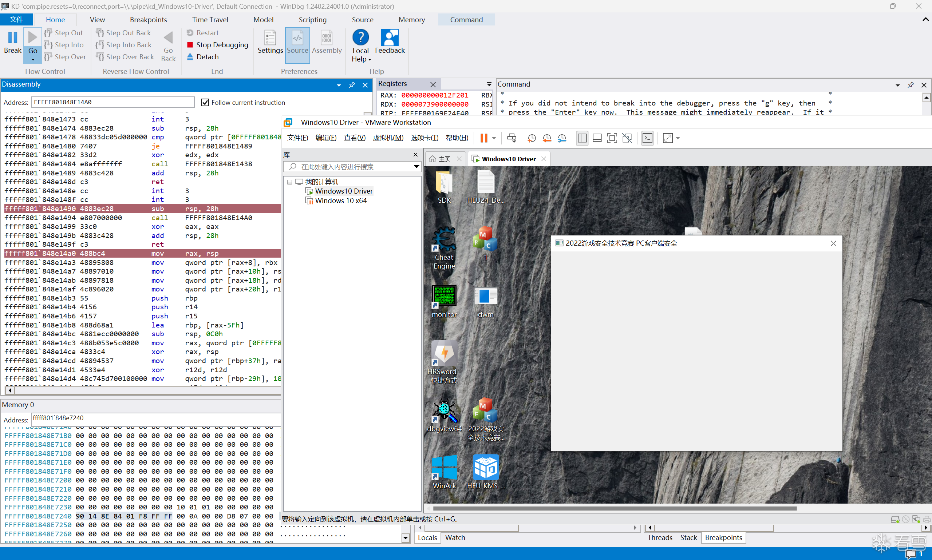The height and width of the screenshot is (560, 932).
Task: Expand the Go button dropdown arrow
Action: pyautogui.click(x=33, y=60)
